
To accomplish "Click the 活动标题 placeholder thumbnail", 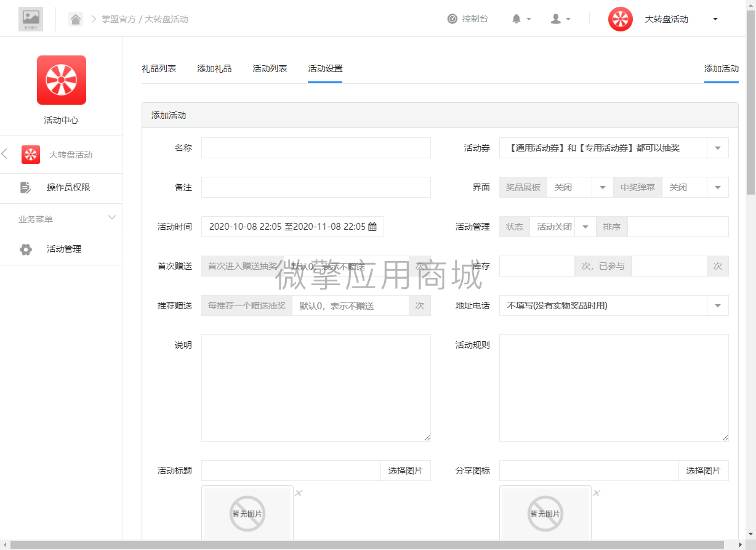I will (247, 514).
